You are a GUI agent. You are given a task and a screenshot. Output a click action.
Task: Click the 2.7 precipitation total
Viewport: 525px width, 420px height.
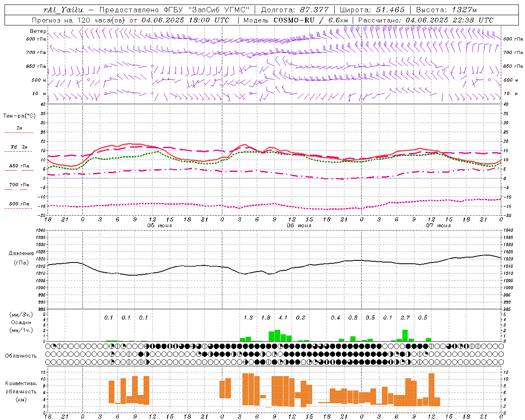pyautogui.click(x=405, y=318)
